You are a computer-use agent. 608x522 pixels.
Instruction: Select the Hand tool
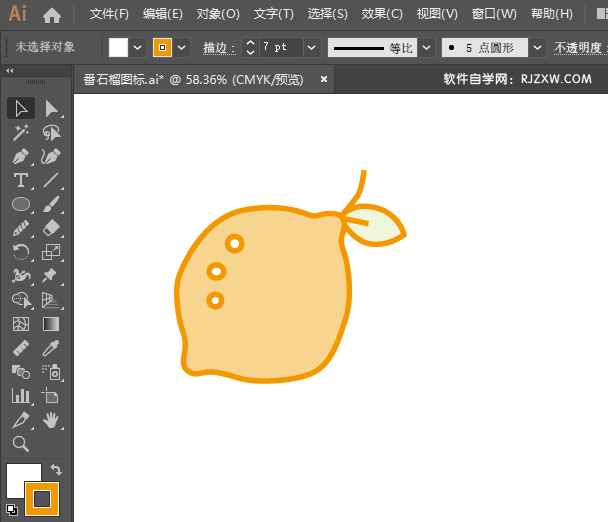click(51, 420)
